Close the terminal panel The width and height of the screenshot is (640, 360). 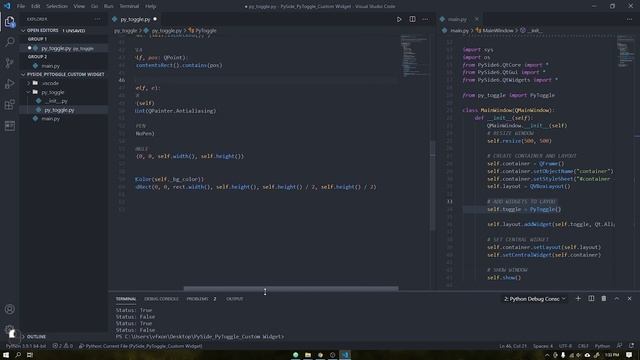629,299
